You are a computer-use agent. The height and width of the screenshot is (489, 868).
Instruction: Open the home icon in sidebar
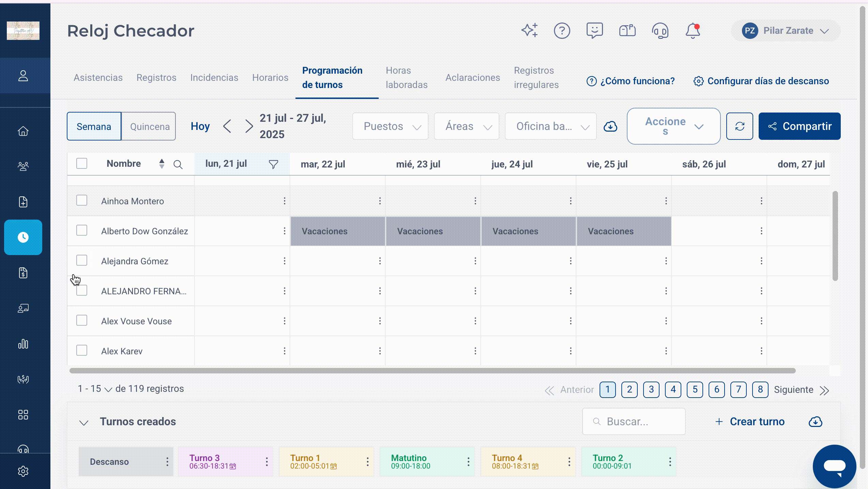click(x=23, y=131)
